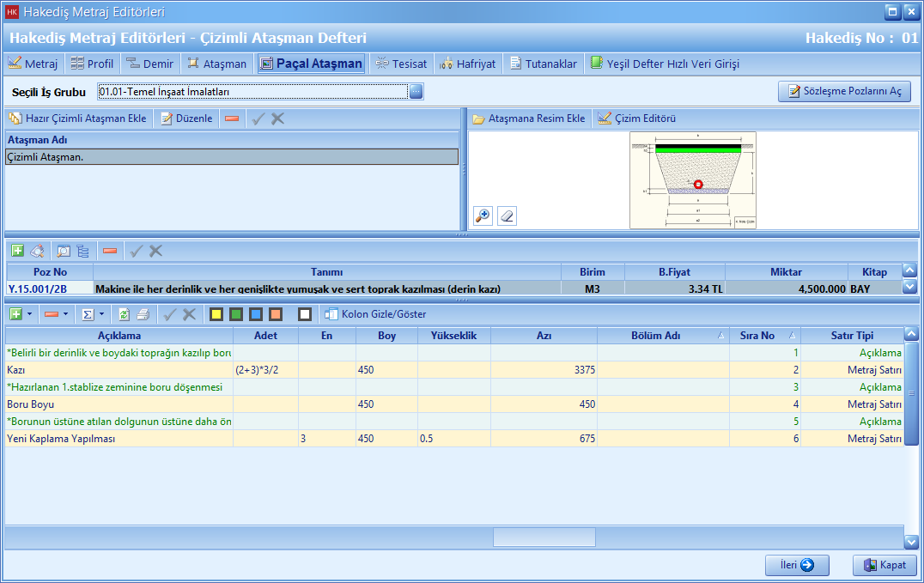Open Çizim Editörü drawing editor
The width and height of the screenshot is (924, 583).
(x=637, y=118)
